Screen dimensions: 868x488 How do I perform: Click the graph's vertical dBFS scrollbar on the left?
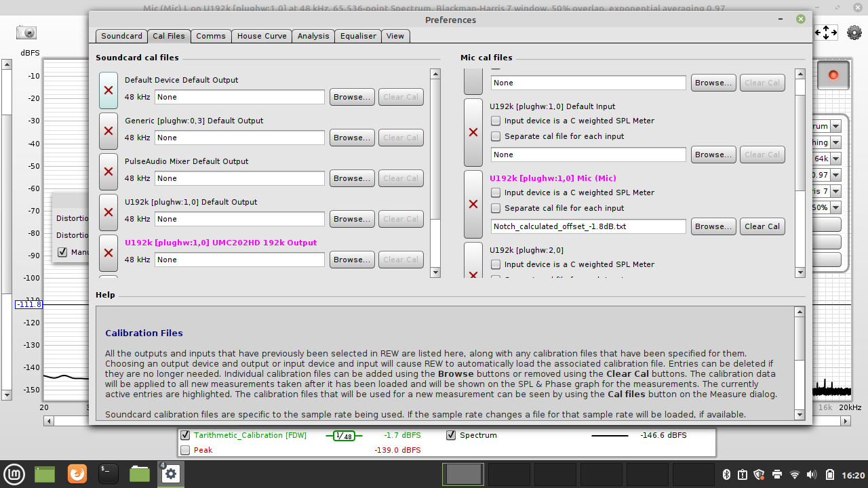point(7,230)
